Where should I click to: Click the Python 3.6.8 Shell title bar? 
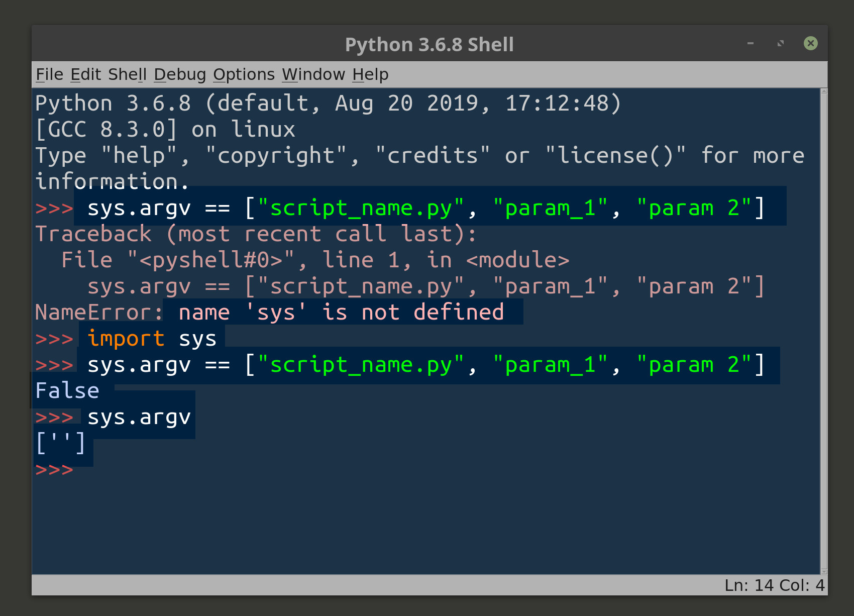pyautogui.click(x=430, y=44)
